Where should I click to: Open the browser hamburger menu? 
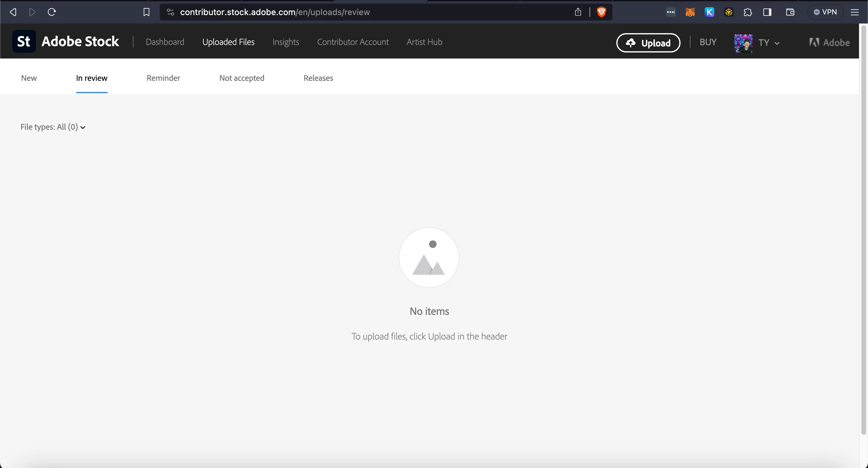click(854, 12)
